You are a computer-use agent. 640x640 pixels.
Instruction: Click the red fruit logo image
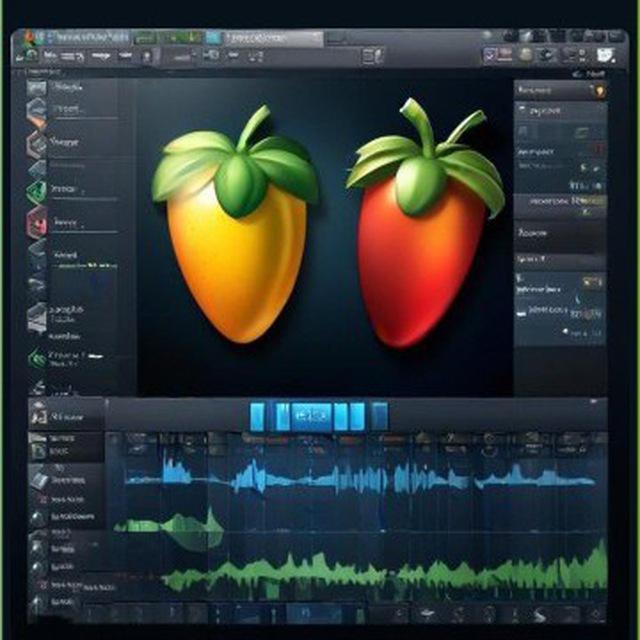[x=424, y=222]
